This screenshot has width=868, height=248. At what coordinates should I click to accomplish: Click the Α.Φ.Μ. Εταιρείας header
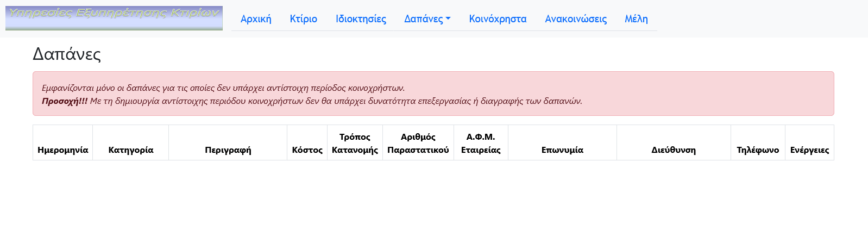click(x=481, y=143)
